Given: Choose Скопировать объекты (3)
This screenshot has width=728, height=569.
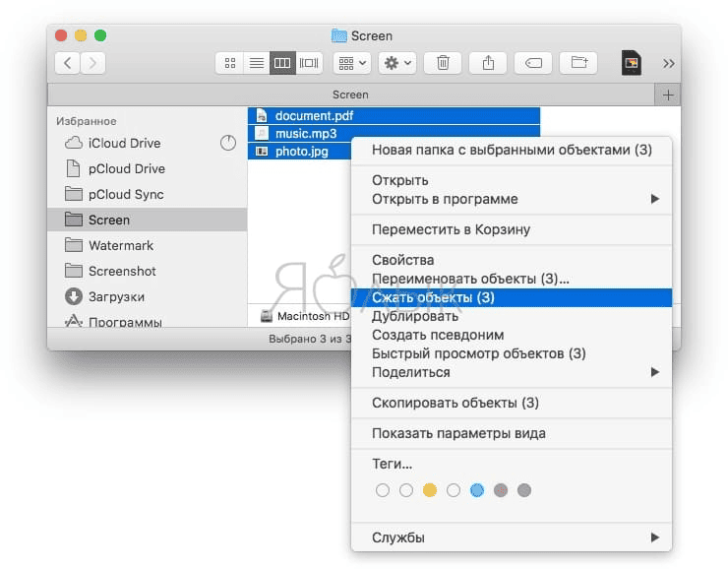Looking at the screenshot, I should tap(512, 403).
